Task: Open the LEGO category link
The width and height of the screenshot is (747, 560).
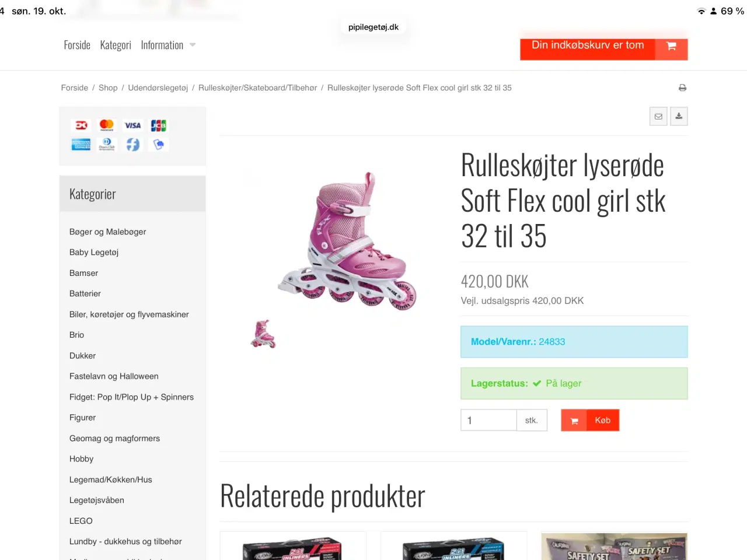Action: (x=81, y=521)
